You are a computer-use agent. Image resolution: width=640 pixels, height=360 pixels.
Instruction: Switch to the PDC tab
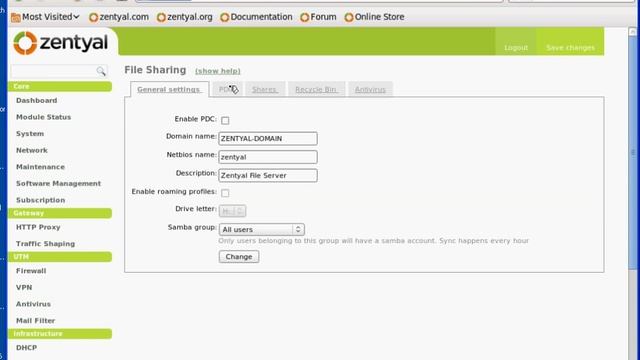click(x=228, y=89)
